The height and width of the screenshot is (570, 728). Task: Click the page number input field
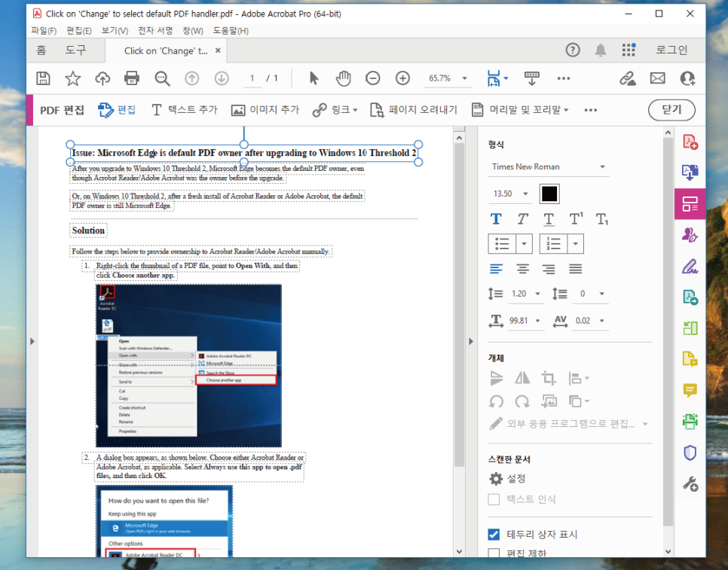point(252,78)
